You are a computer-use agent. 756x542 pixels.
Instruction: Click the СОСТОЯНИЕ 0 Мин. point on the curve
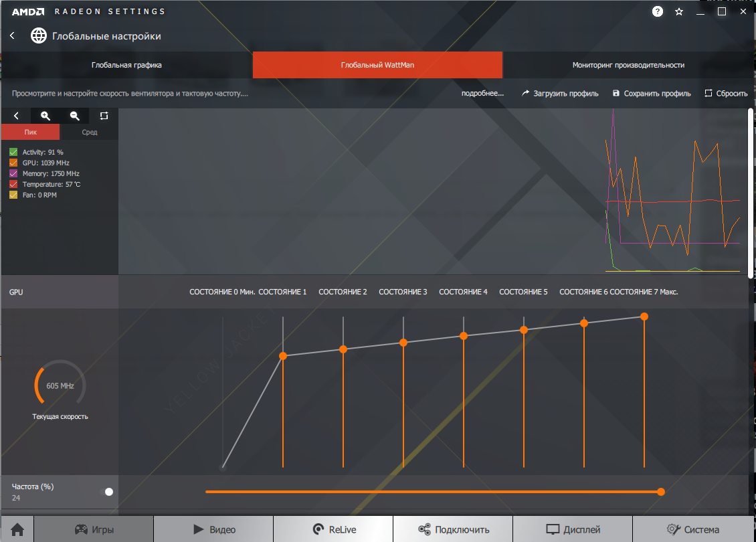coord(223,467)
